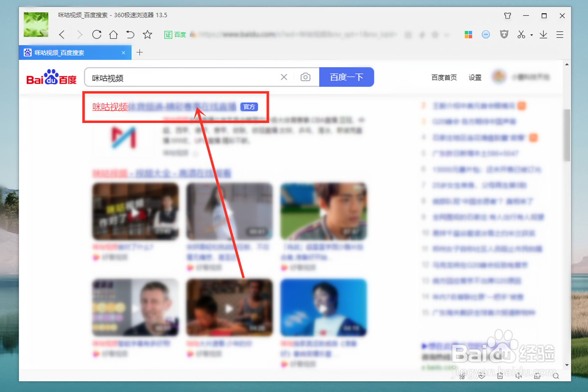The height and width of the screenshot is (392, 588).
Task: Play the video thumbnail showing a player on a green field
Action: 323,212
